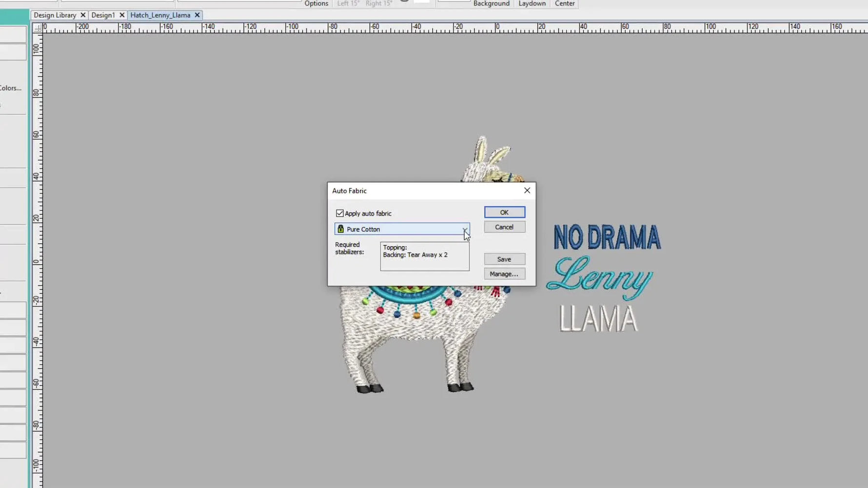The image size is (868, 488).
Task: Click the Center toolbar button
Action: coord(565,3)
